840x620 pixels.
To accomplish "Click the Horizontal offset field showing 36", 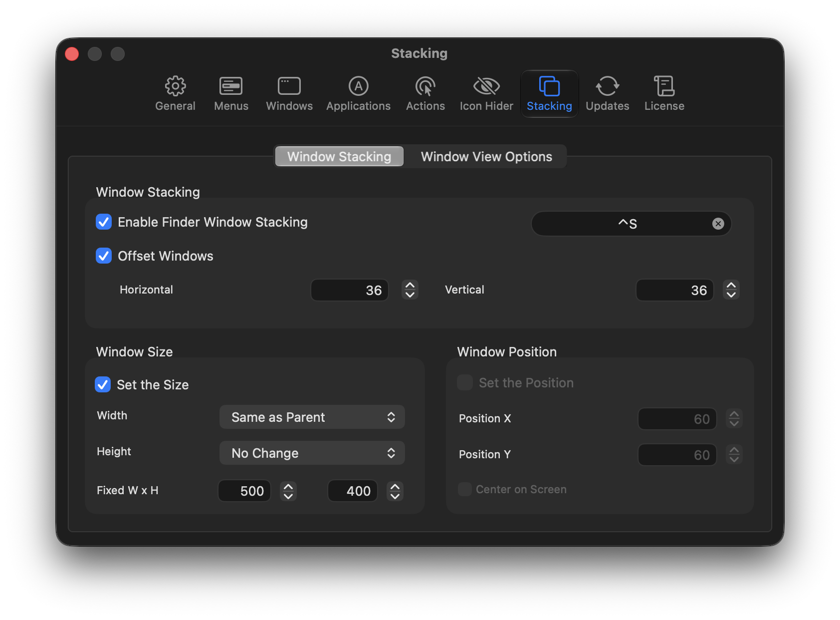I will tap(350, 290).
